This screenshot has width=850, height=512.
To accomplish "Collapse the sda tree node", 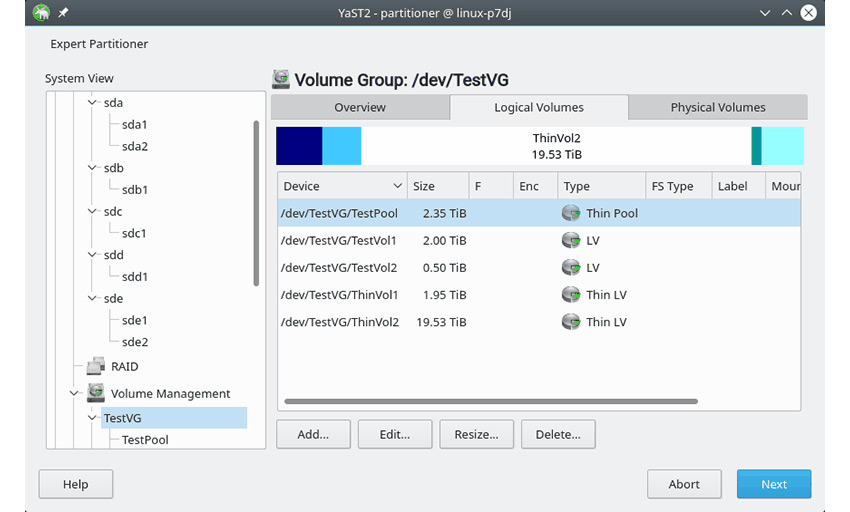I will click(x=93, y=102).
